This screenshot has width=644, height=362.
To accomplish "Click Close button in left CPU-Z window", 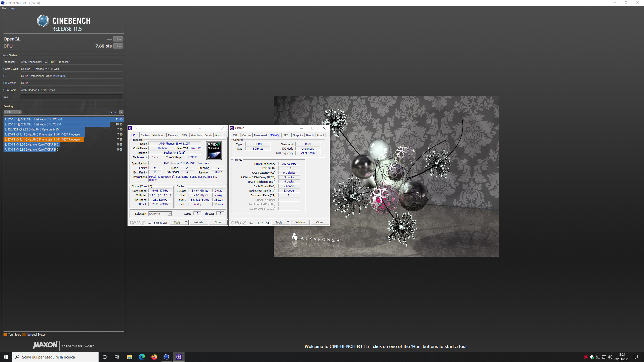I will [218, 222].
